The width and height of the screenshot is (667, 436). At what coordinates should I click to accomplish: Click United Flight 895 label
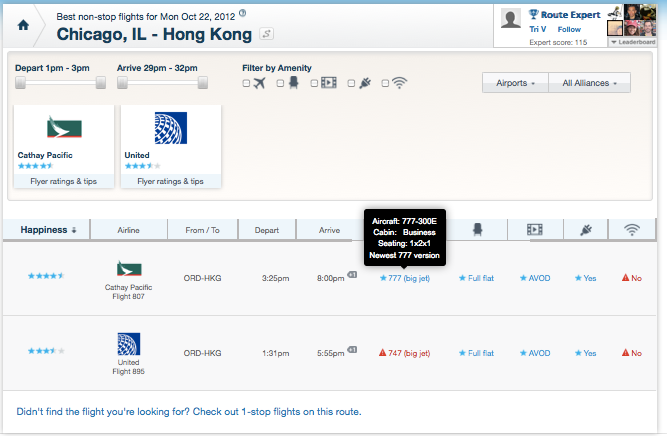coord(128,367)
